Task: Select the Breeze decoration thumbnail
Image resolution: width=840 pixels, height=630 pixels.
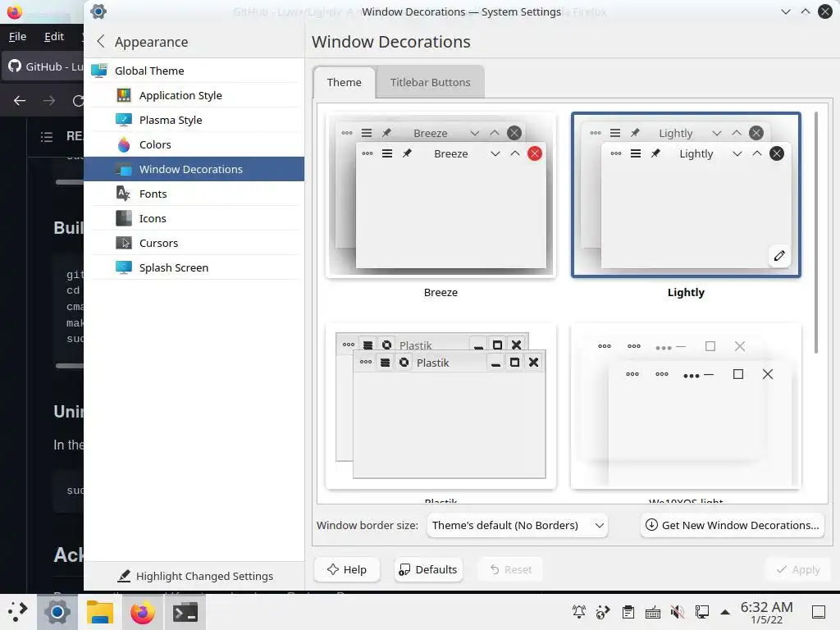Action: pos(441,195)
